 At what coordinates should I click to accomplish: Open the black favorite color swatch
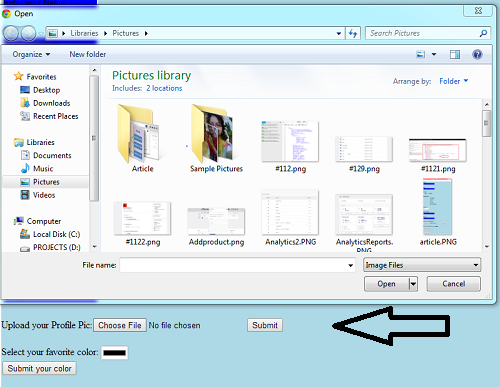tap(114, 353)
